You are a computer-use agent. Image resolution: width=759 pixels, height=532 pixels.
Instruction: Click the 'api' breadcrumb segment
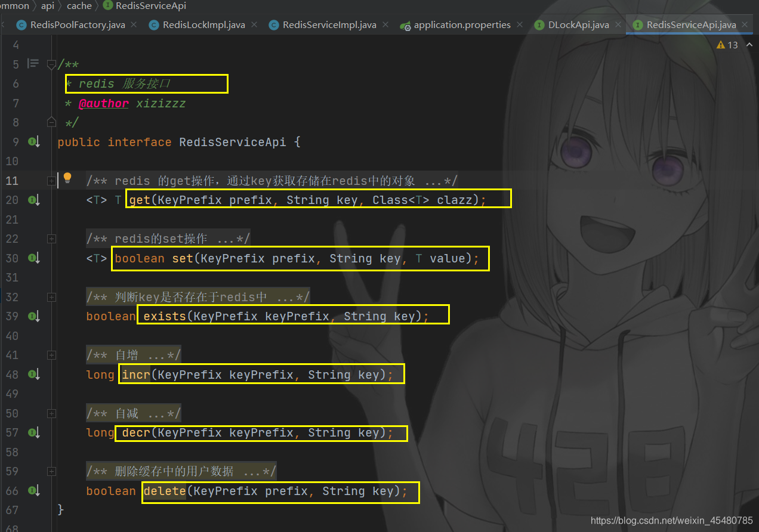[47, 6]
